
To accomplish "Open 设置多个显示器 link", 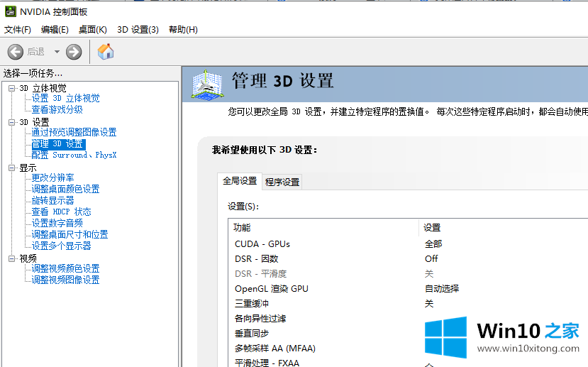I will (61, 246).
